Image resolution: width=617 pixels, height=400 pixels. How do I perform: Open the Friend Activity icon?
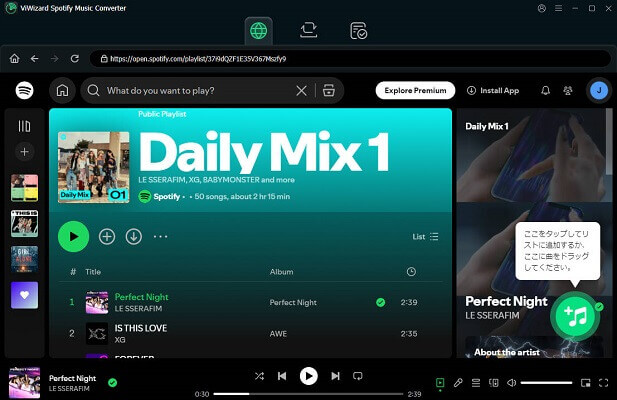point(567,90)
